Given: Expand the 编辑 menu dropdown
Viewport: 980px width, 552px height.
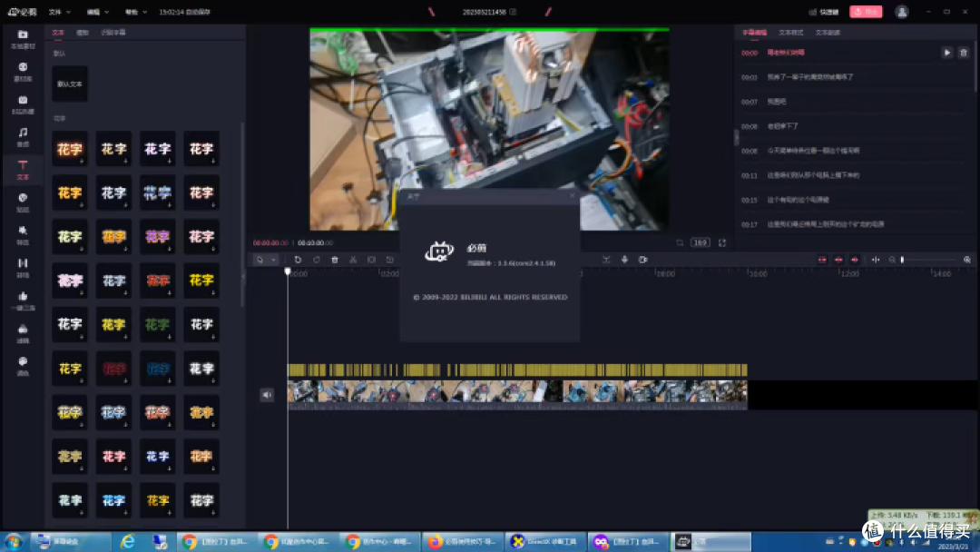Looking at the screenshot, I should pos(97,12).
